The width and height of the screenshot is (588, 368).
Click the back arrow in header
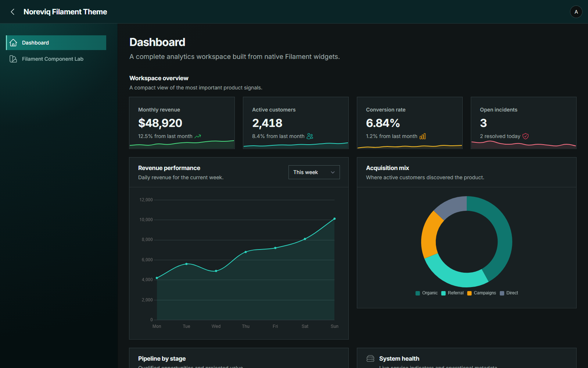(12, 12)
